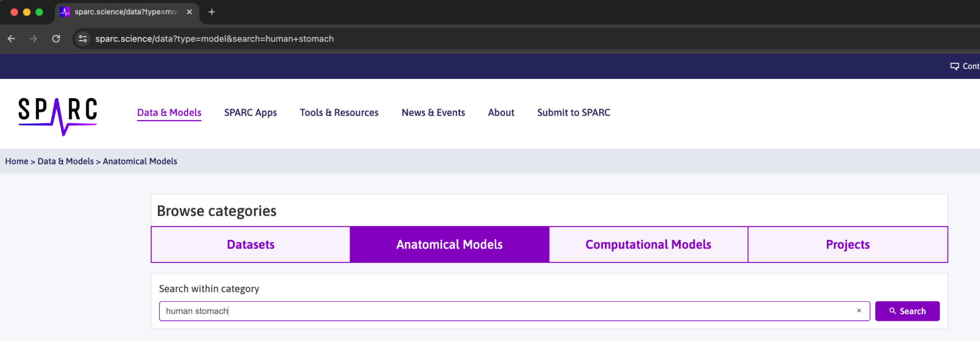Open site information icon in address bar

point(83,39)
